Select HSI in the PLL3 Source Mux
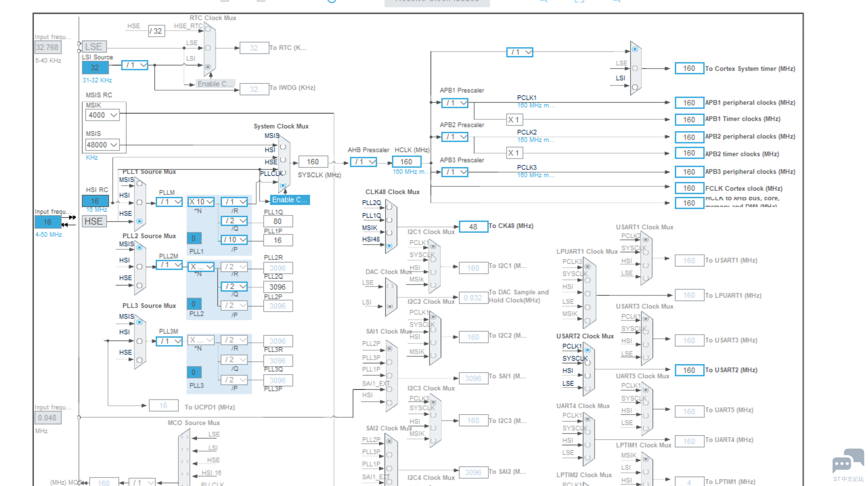The image size is (868, 486). (x=139, y=341)
